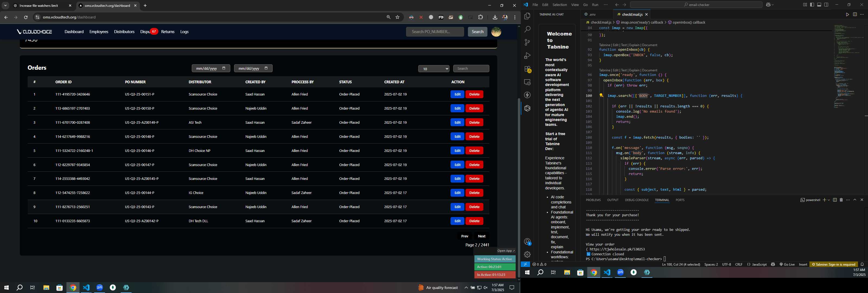The width and height of the screenshot is (868, 293).
Task: Open the Remote Explorer icon in VS Code
Action: 527,82
